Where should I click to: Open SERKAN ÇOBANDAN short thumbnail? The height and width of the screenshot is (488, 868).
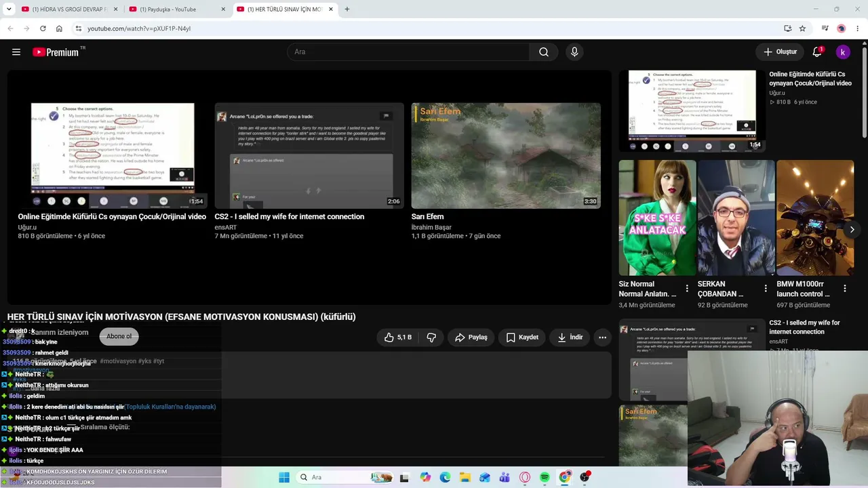coord(736,218)
